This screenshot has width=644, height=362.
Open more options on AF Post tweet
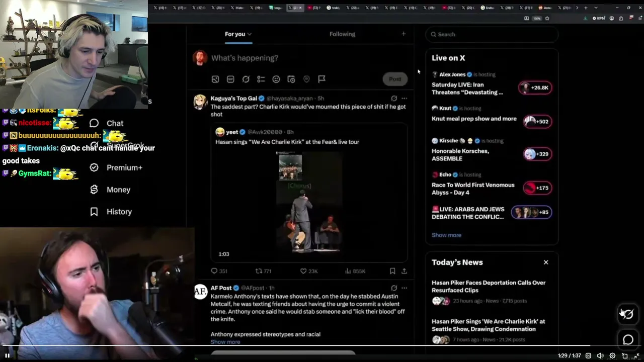tap(404, 288)
